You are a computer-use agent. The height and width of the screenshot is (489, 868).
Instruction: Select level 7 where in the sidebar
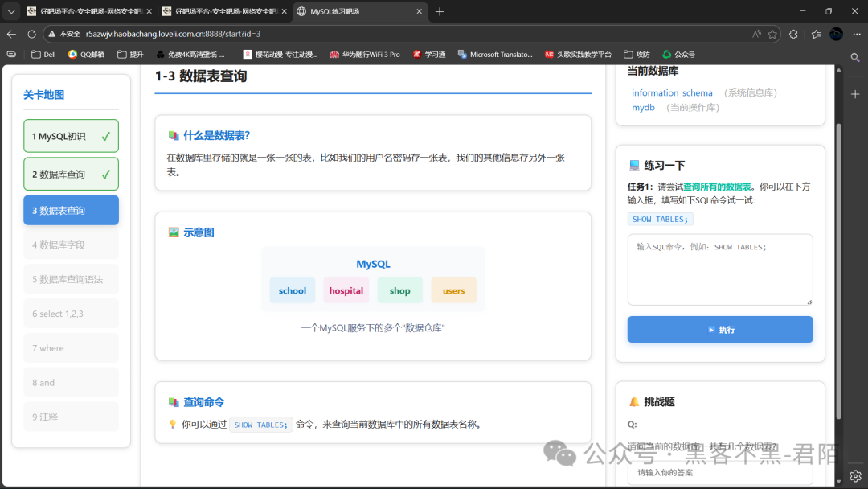tap(71, 347)
